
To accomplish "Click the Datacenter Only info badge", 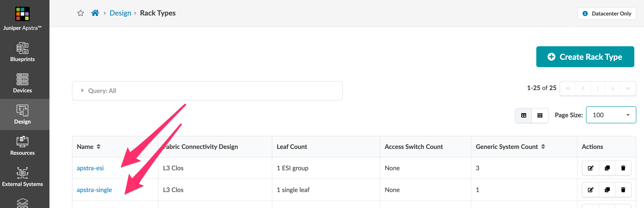I will click(x=607, y=13).
